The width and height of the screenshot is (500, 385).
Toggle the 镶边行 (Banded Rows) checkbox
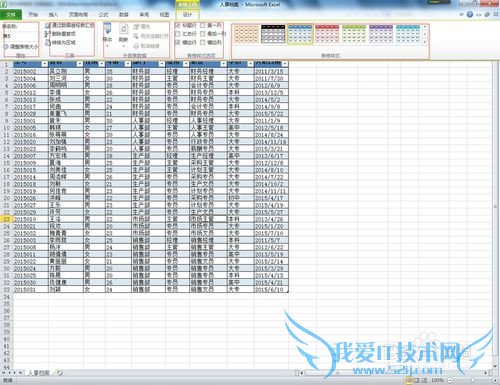(x=178, y=42)
